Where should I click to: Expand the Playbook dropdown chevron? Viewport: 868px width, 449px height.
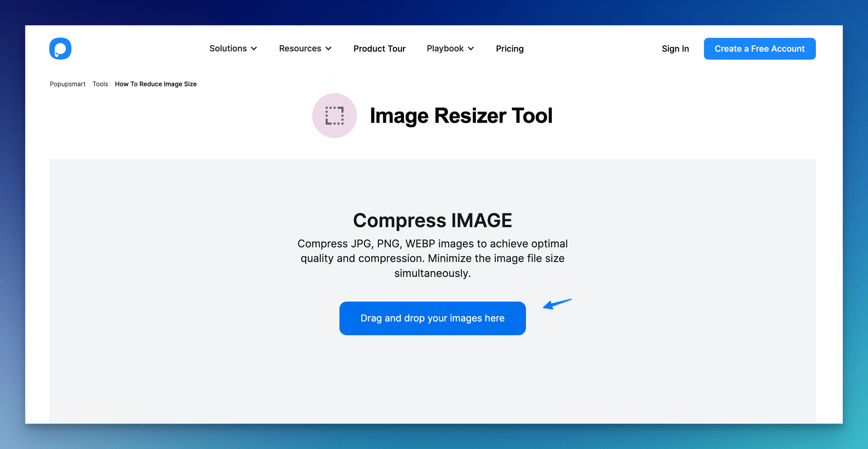(x=471, y=49)
